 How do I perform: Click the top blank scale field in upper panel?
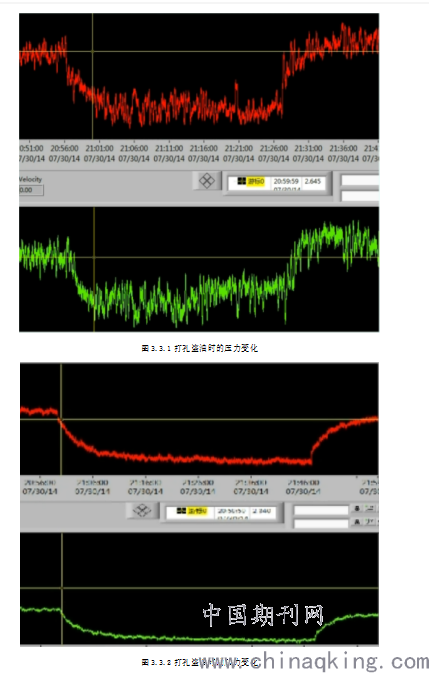pos(360,180)
